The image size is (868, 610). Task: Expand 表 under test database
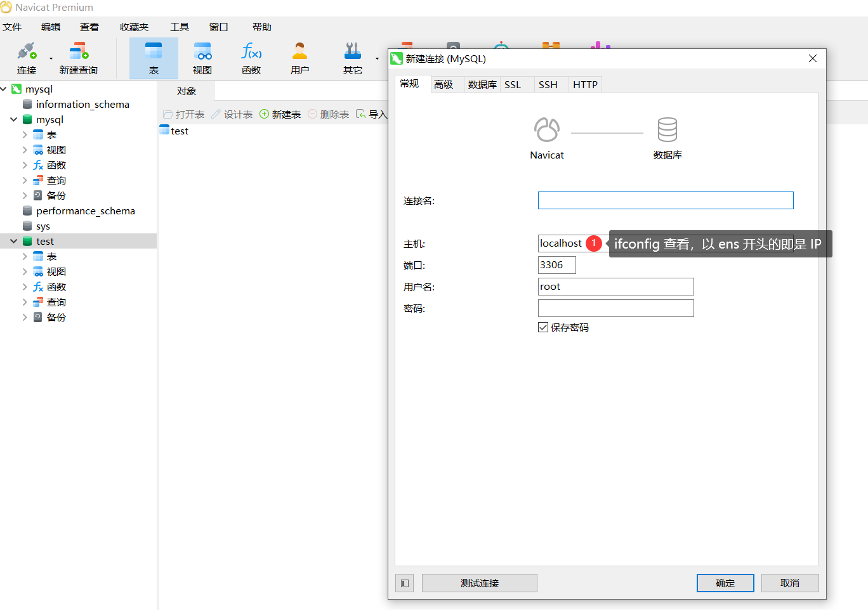[x=25, y=256]
